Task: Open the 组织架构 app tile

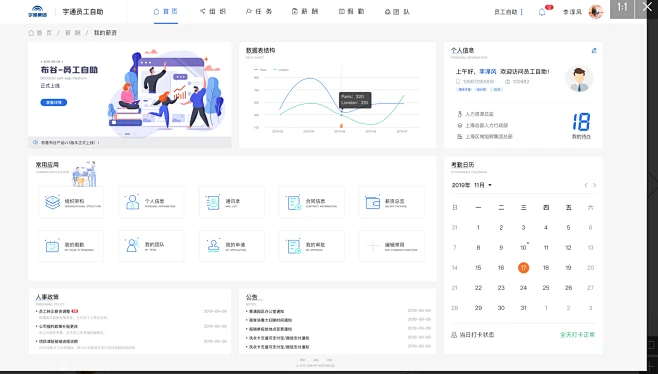Action: (71, 202)
